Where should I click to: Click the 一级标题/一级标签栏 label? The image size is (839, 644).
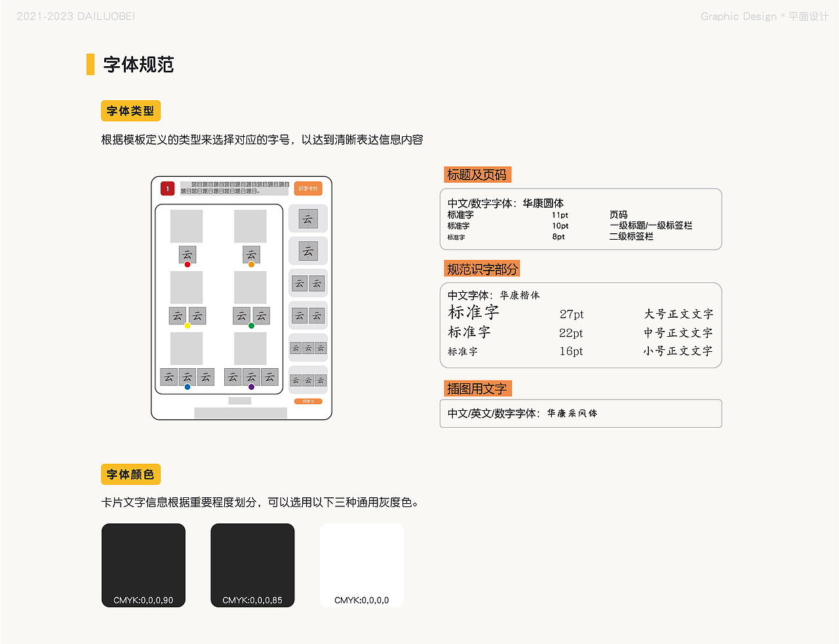tap(651, 225)
